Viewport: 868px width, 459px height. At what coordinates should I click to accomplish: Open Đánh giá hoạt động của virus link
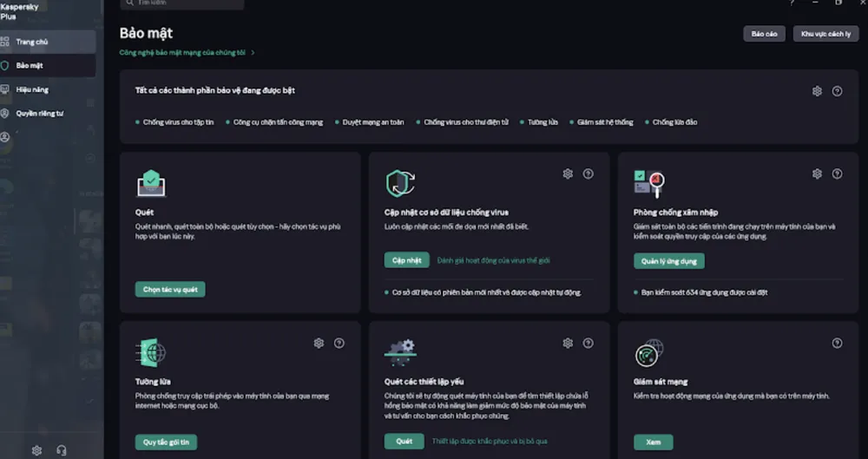(493, 260)
